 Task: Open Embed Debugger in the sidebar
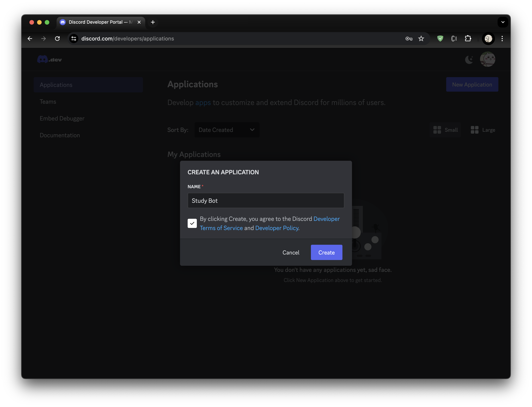62,119
